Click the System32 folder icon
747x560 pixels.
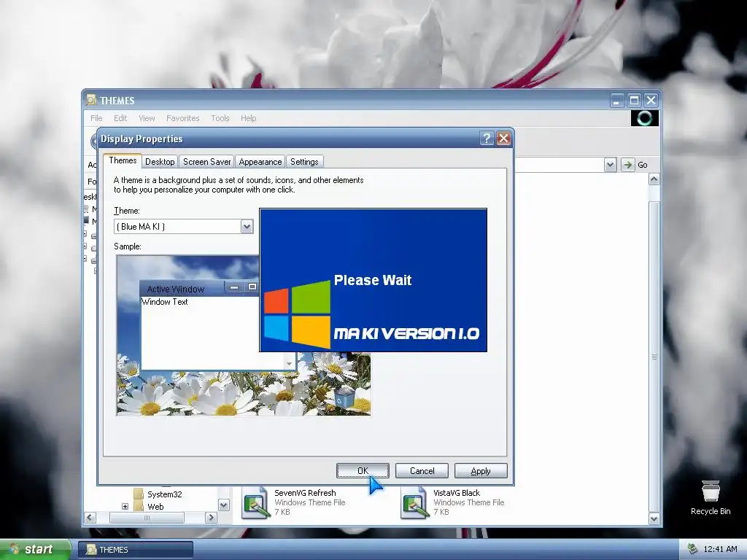[x=139, y=494]
